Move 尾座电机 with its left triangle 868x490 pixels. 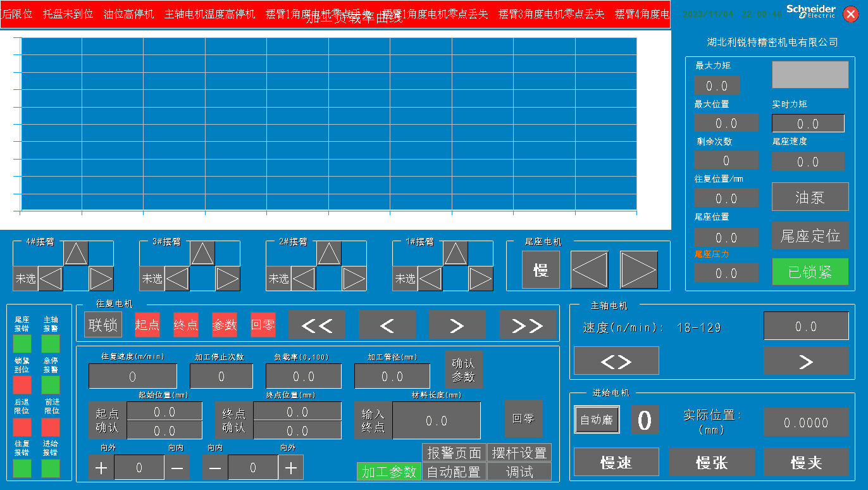click(x=590, y=270)
